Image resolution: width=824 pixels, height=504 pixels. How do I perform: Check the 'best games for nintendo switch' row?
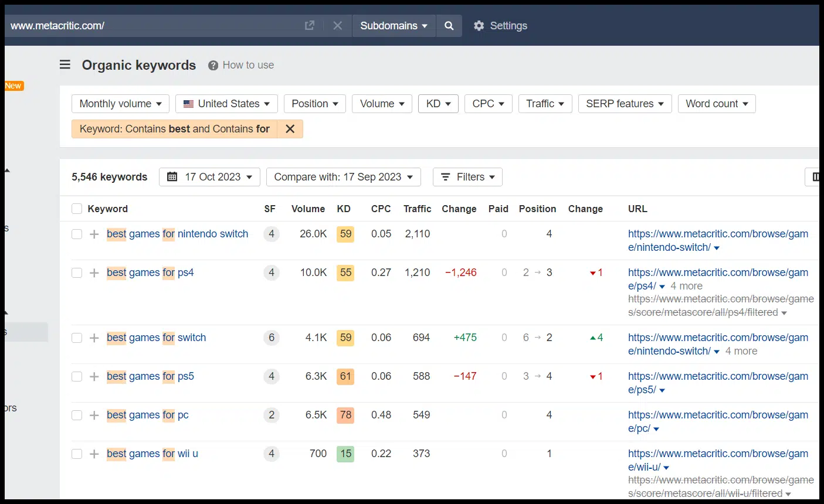[x=77, y=234]
